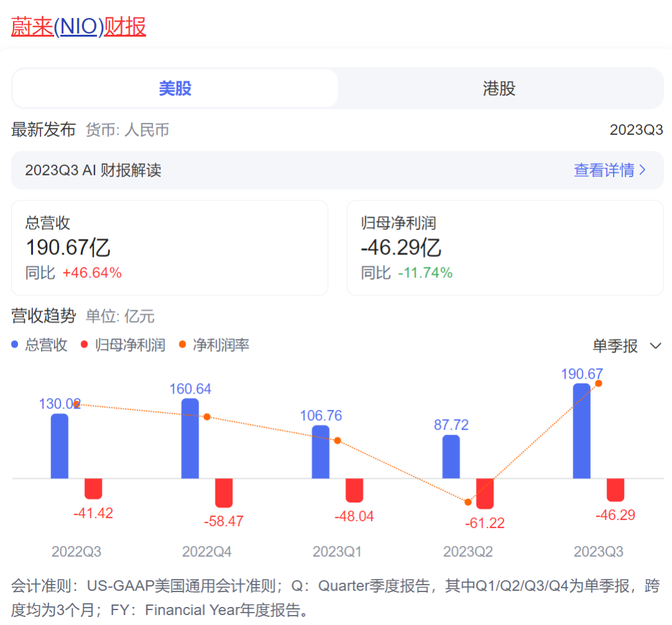Open the 2023Q3 AI 财报解读 banner
This screenshot has width=672, height=625.
337,170
